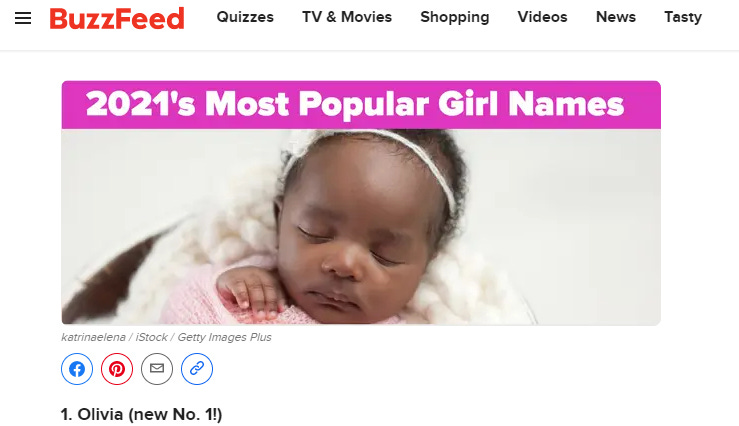Viewport: 739px width, 426px height.
Task: Go to the Tasty section
Action: pyautogui.click(x=683, y=17)
